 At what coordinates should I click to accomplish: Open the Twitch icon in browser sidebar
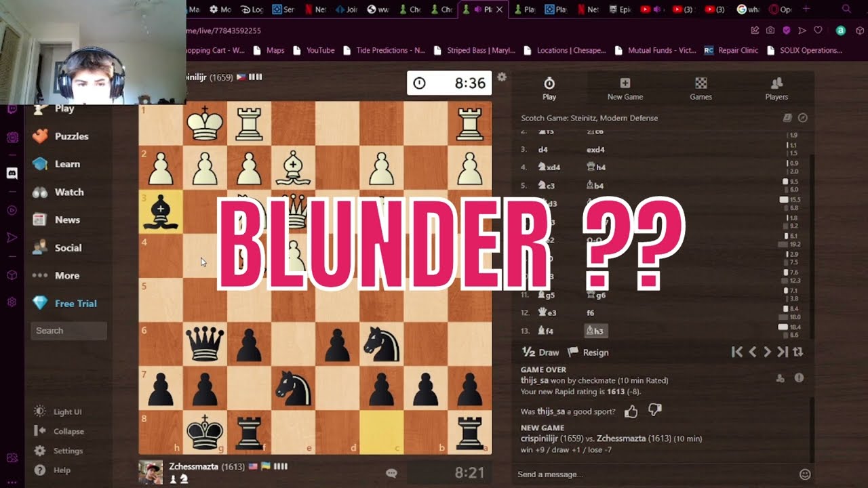[12, 109]
